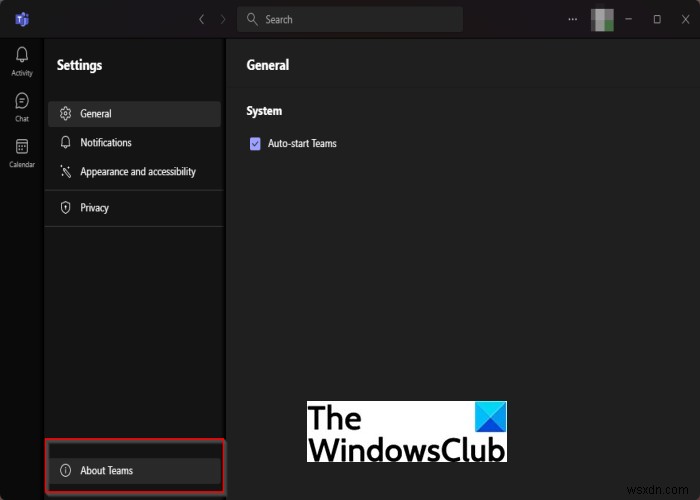Open the Privacy settings
700x500 pixels.
click(134, 208)
